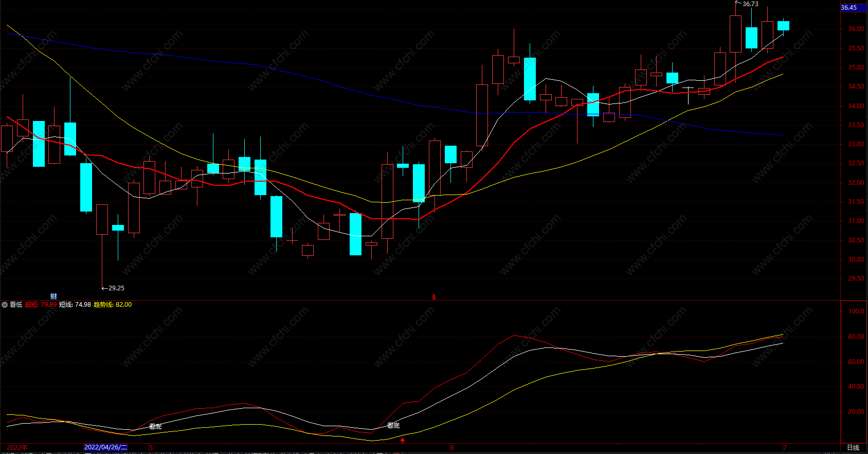
Task: Select the 短线: 74.98 indicator value
Action: (75, 305)
